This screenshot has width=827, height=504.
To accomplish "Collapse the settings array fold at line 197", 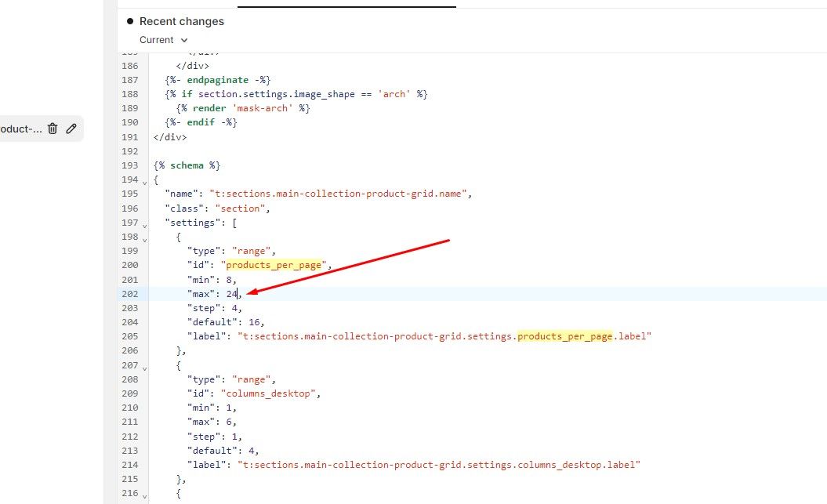I will point(144,226).
